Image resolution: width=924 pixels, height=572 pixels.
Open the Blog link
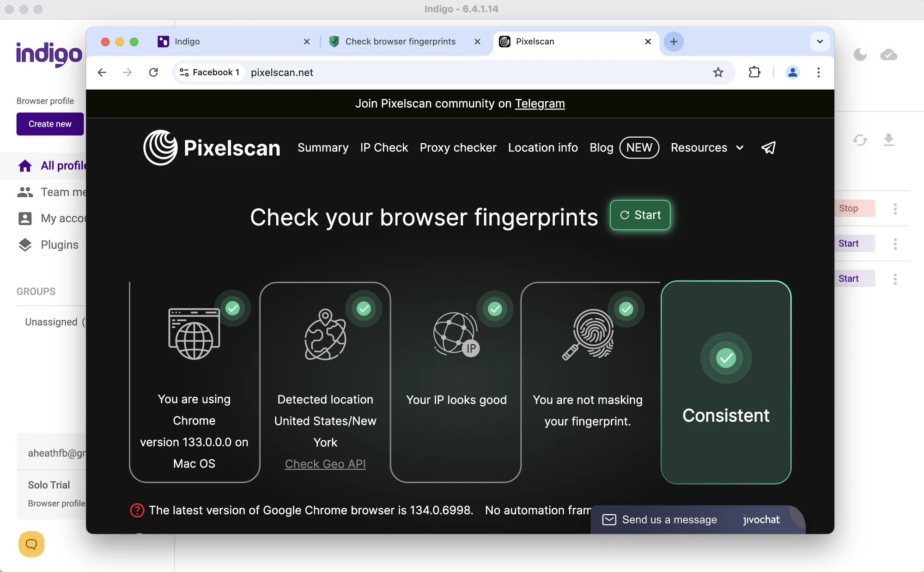point(601,148)
